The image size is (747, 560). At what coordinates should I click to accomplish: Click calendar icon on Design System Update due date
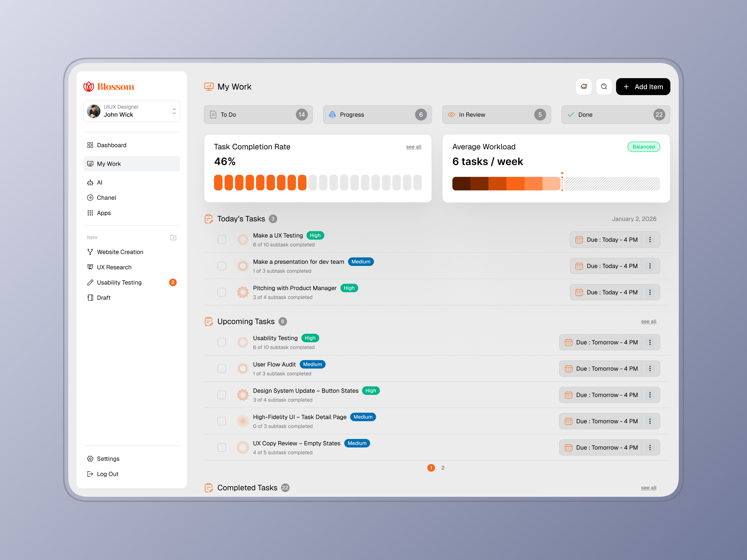pyautogui.click(x=568, y=395)
